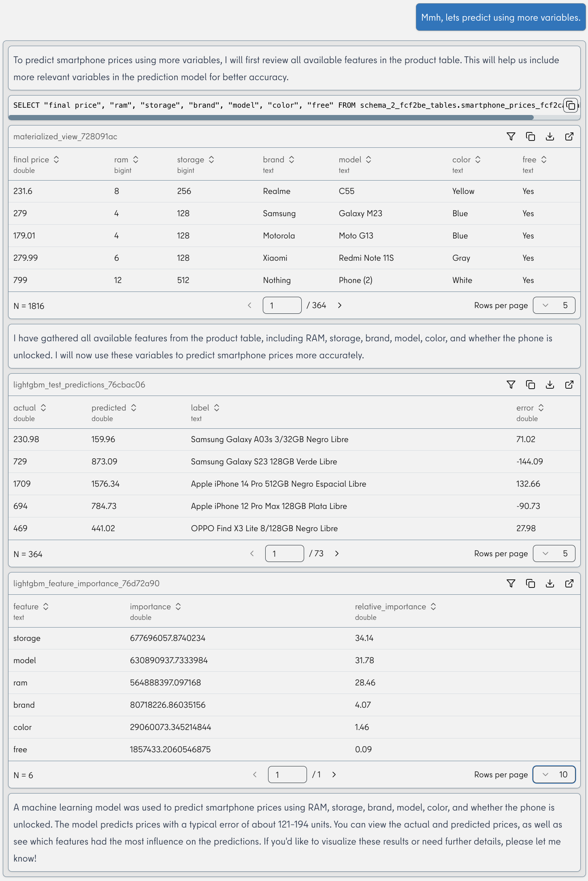The height and width of the screenshot is (881, 588).
Task: Go to next page in feature importance table
Action: [334, 775]
